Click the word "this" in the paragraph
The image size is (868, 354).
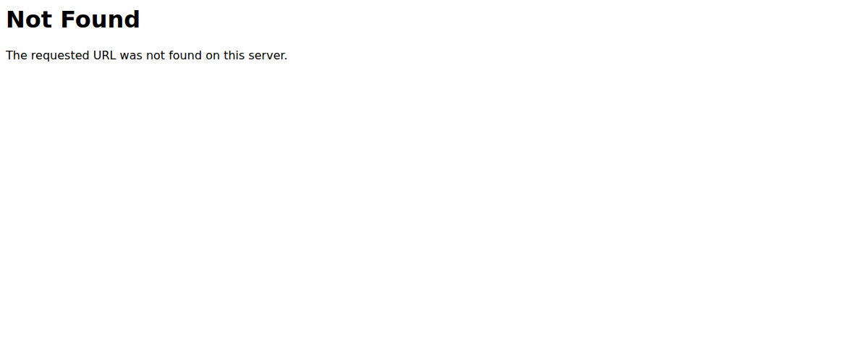pos(234,56)
